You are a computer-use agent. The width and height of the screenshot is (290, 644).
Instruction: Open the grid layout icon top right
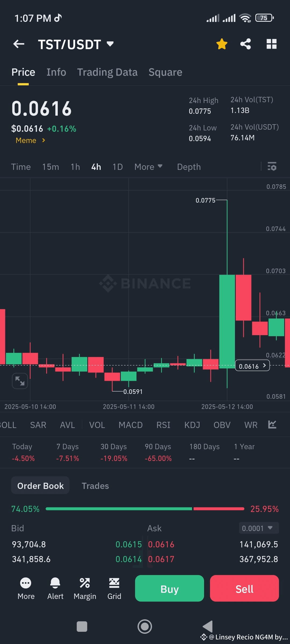click(271, 44)
